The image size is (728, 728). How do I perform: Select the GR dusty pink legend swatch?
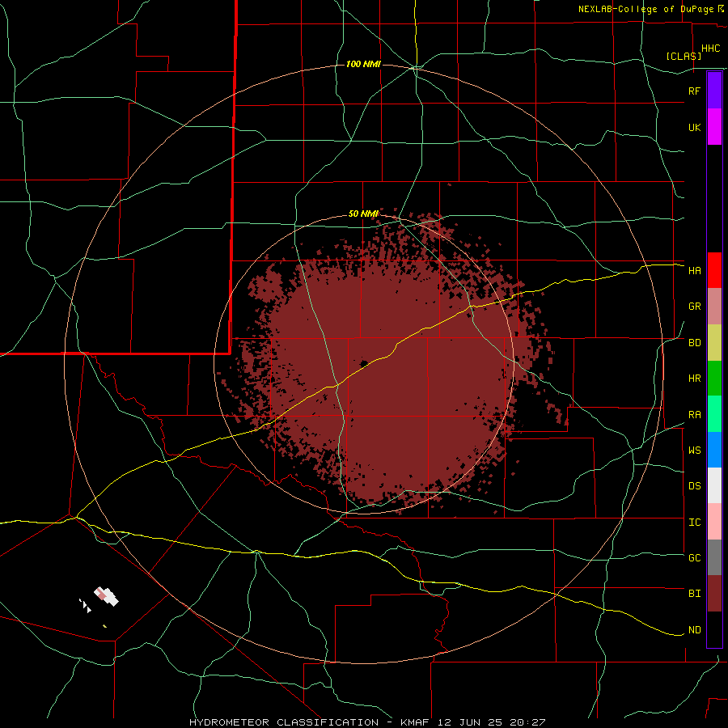click(714, 307)
